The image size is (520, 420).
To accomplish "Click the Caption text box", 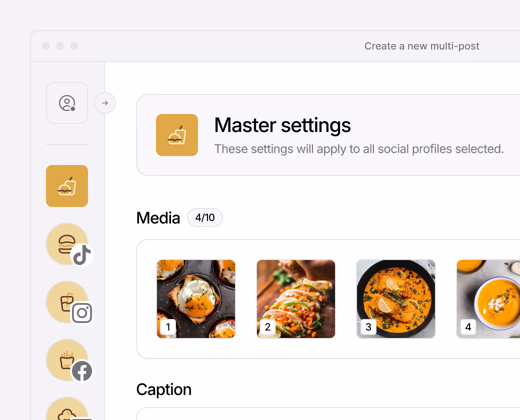I will pos(328,413).
